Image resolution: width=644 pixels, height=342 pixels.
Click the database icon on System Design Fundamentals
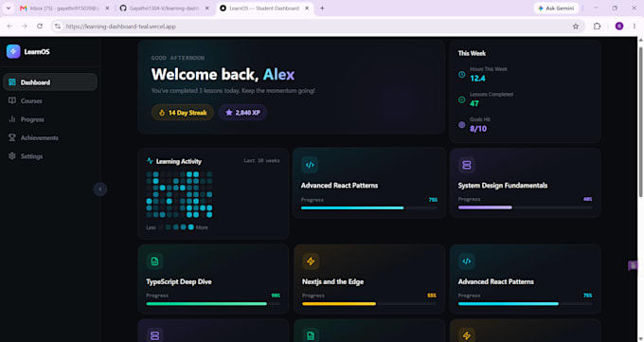coord(467,165)
